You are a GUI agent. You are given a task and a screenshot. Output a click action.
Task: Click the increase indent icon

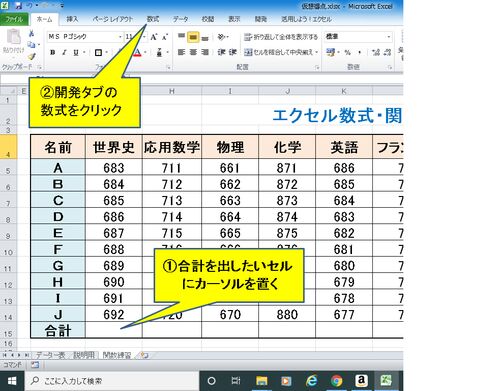(x=232, y=52)
